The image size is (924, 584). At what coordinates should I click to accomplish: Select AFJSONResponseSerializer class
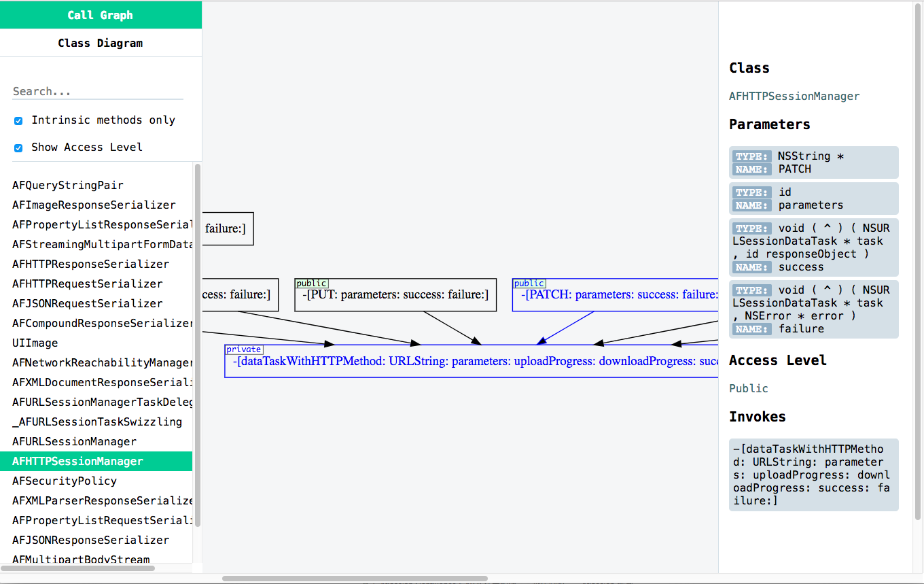(x=96, y=540)
